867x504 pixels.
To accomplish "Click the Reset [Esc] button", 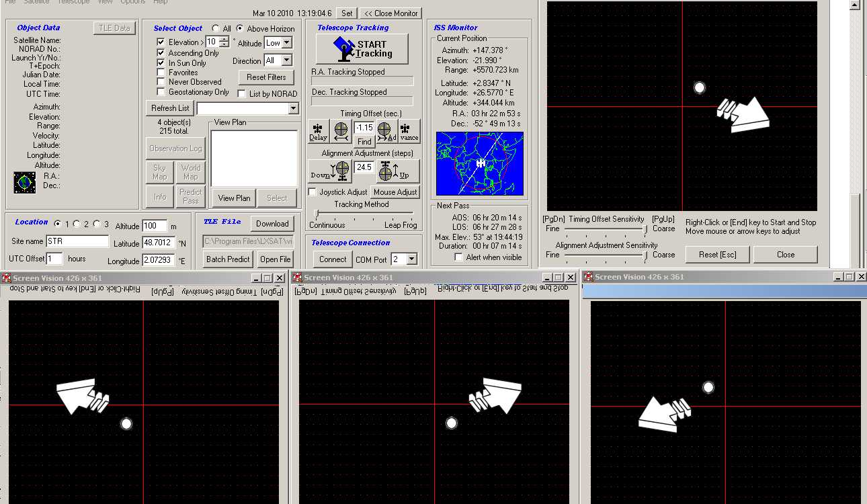I will (x=718, y=255).
